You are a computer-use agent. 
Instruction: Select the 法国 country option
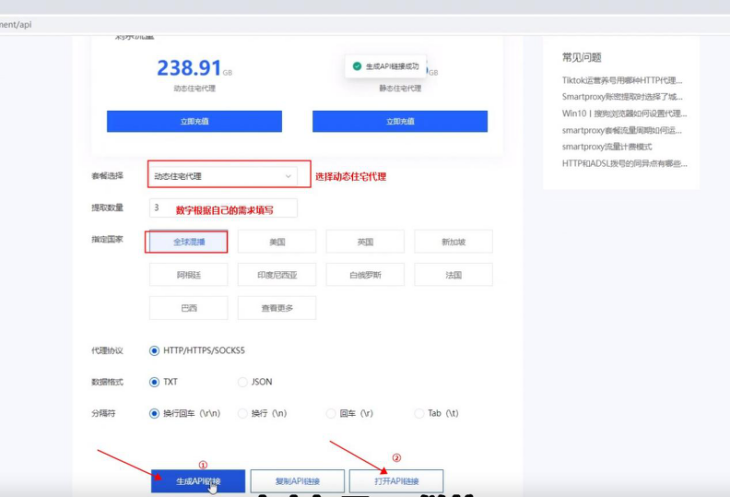(453, 275)
